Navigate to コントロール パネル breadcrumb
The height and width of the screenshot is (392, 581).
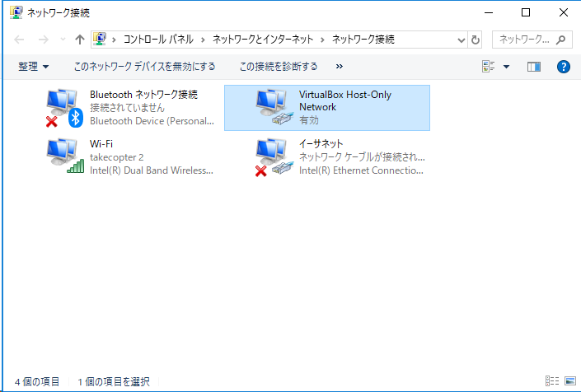pyautogui.click(x=158, y=40)
